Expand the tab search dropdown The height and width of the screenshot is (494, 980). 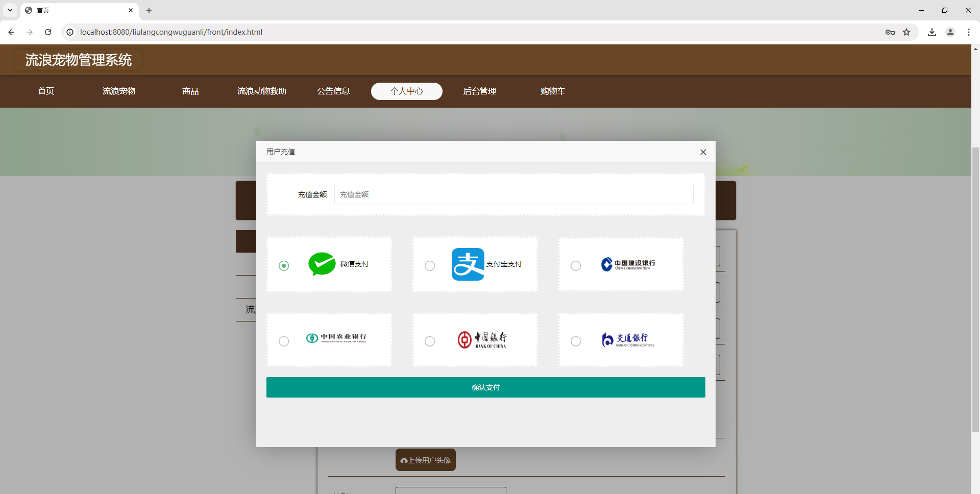(x=10, y=10)
